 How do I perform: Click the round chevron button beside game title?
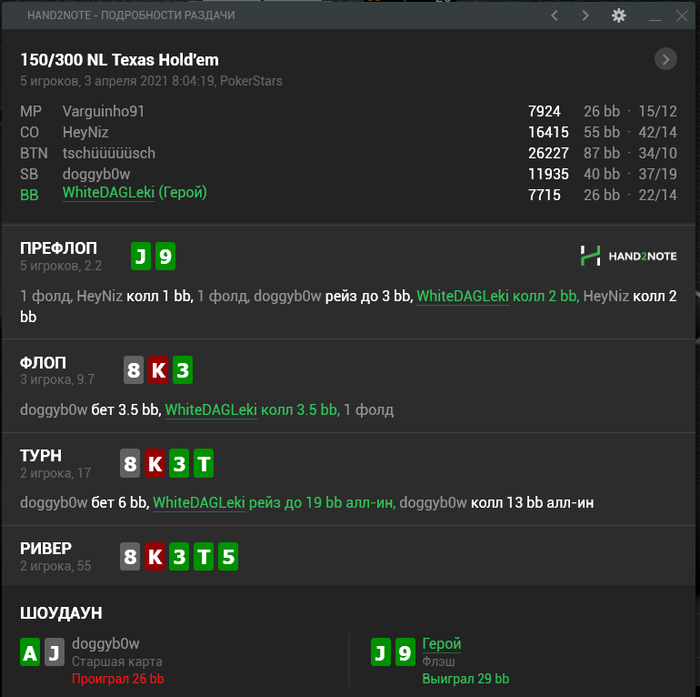(666, 59)
